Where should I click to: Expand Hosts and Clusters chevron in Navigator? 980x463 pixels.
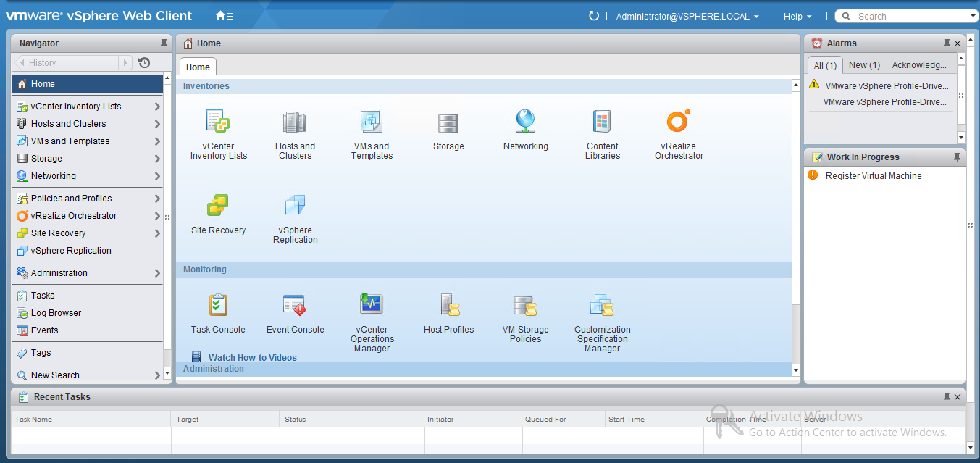click(157, 124)
